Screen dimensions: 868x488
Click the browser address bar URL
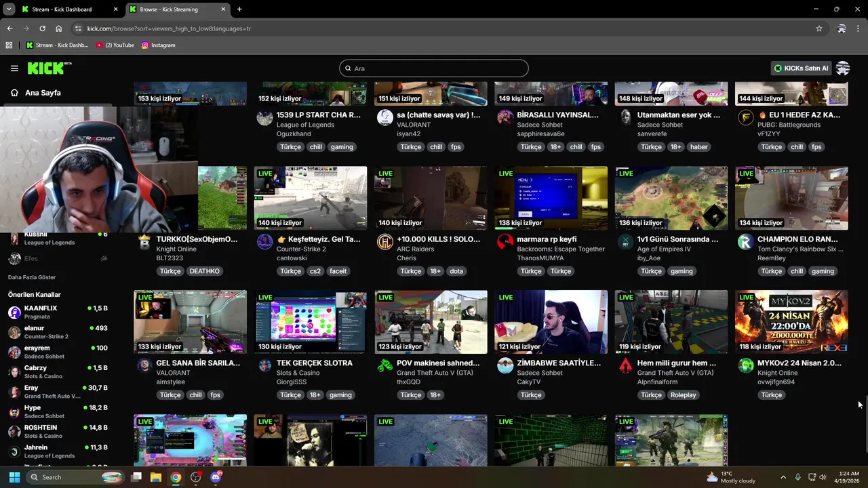pyautogui.click(x=169, y=28)
